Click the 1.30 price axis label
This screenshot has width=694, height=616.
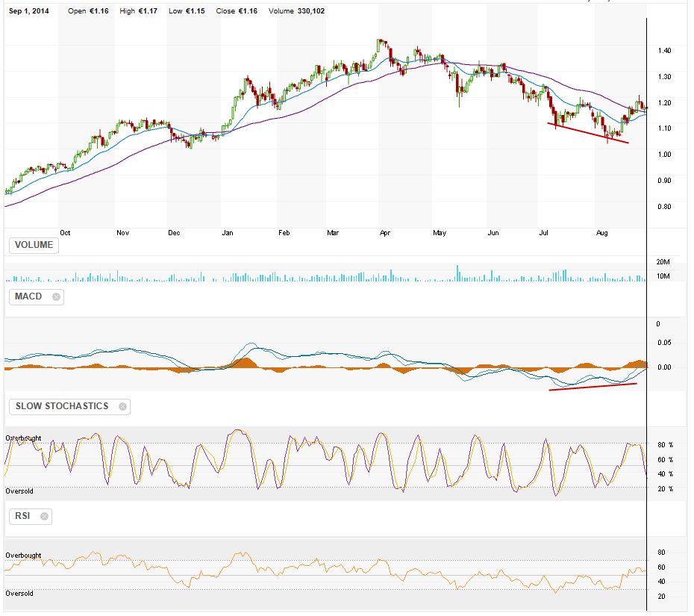pos(664,77)
